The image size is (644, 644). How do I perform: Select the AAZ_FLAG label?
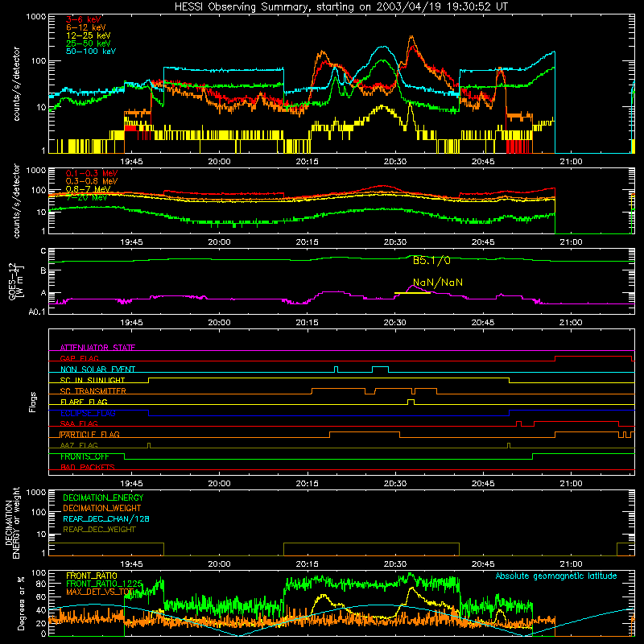click(x=79, y=445)
